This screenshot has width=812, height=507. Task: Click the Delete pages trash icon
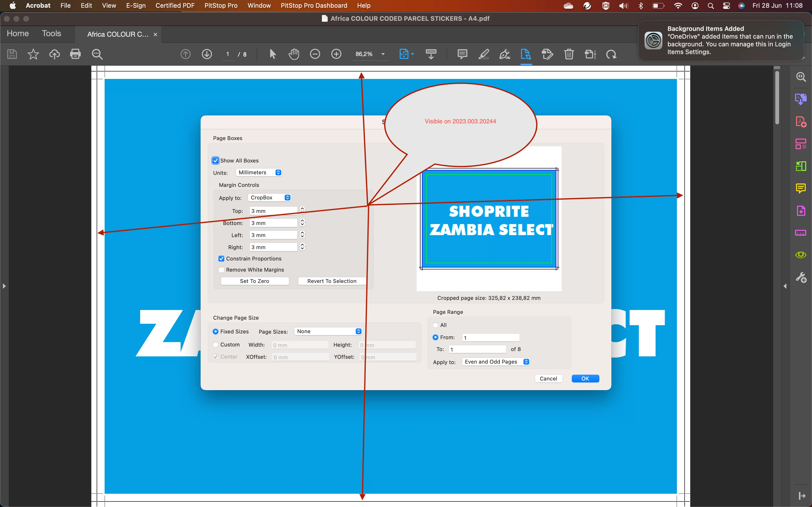point(569,54)
